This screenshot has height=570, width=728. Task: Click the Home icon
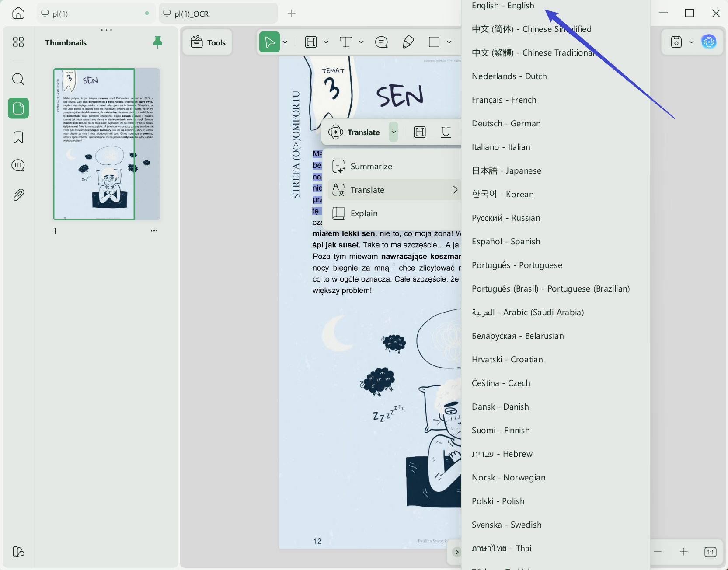pyautogui.click(x=18, y=13)
